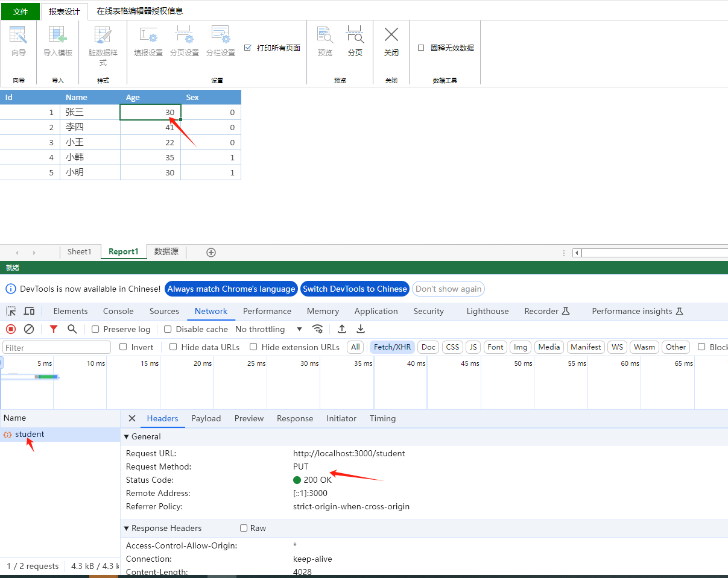The height and width of the screenshot is (578, 728).
Task: Select 在线表格编辑器授权信息 tab
Action: 140,11
